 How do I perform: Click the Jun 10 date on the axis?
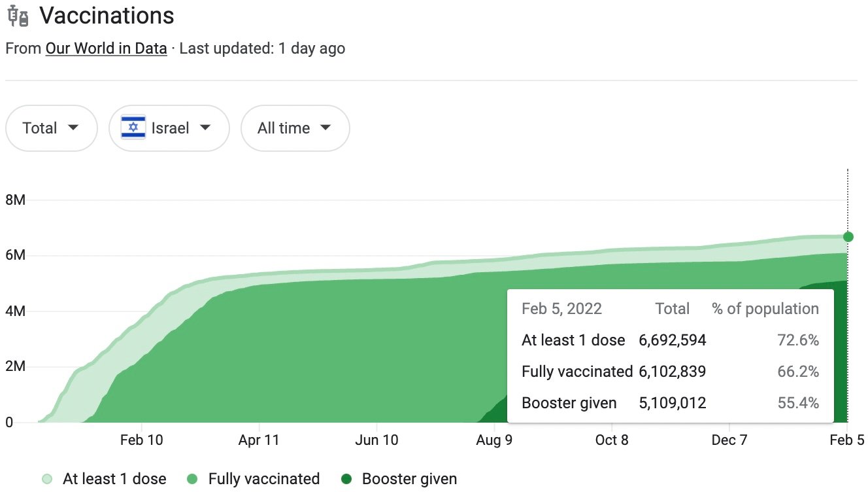376,440
